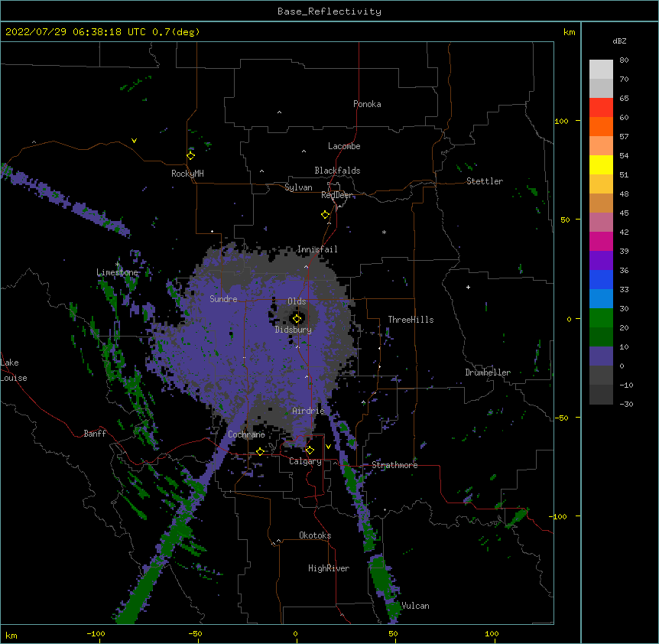659x644 pixels.
Task: Click the Airdrie label
Action: [x=309, y=411]
